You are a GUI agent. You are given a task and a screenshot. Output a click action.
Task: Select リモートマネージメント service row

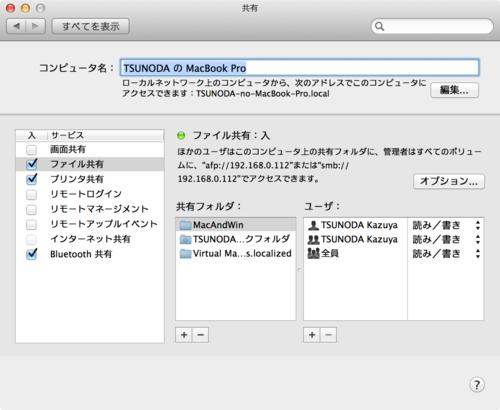90,209
